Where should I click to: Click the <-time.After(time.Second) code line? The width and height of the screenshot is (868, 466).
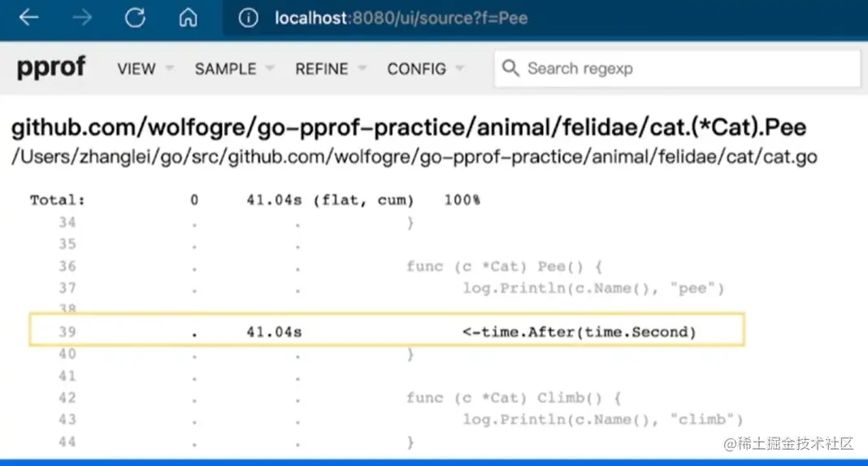click(x=579, y=332)
